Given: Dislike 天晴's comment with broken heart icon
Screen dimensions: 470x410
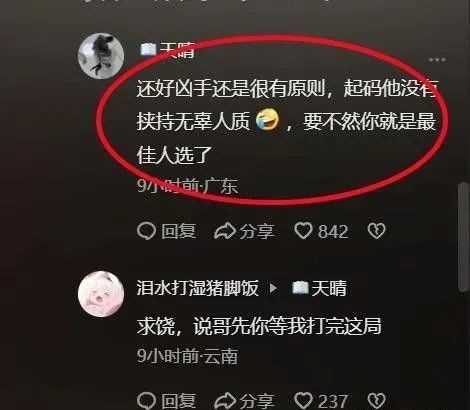Looking at the screenshot, I should [x=376, y=231].
